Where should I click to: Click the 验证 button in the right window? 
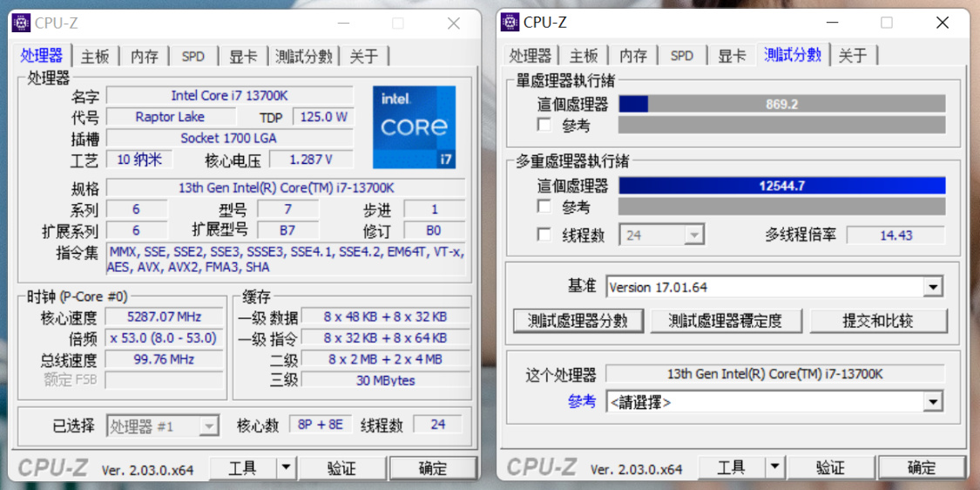point(831,467)
